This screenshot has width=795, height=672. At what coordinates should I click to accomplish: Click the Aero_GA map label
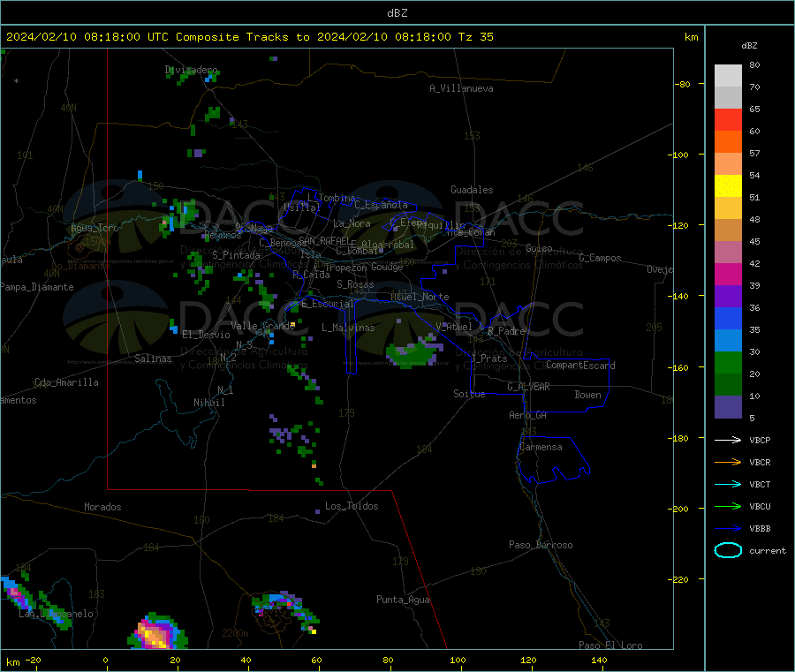tap(527, 415)
